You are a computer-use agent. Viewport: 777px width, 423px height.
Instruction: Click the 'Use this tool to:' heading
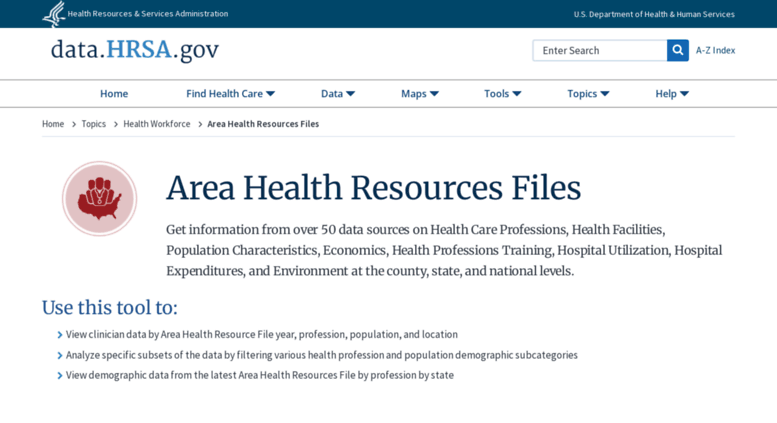(x=110, y=308)
